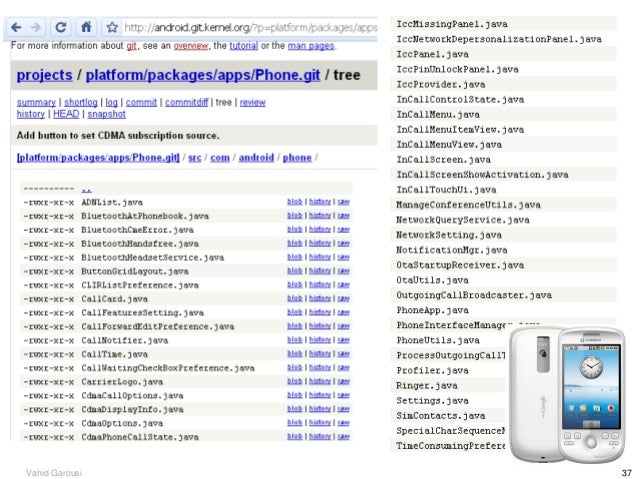638x479 pixels.
Task: Open history link for CallCard.java
Action: [320, 299]
